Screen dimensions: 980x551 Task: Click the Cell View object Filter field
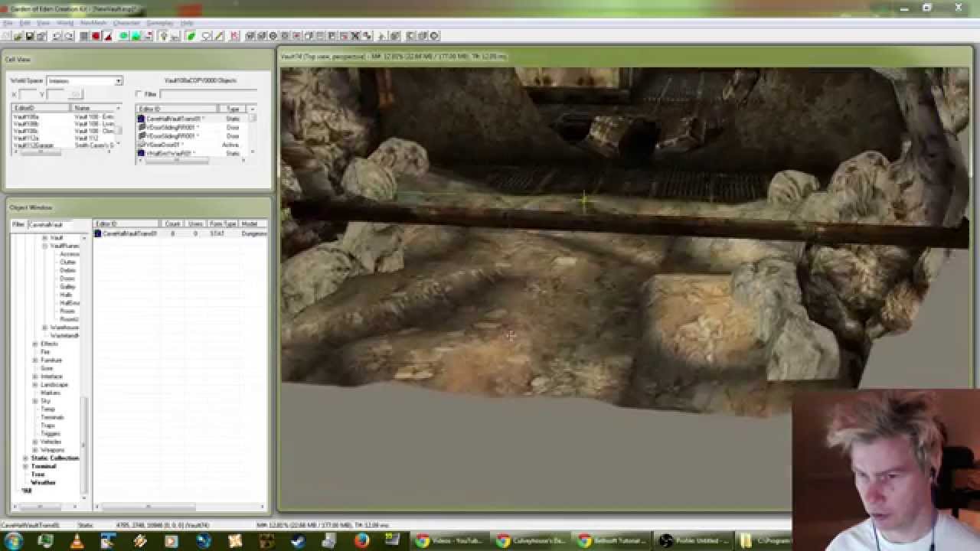208,94
